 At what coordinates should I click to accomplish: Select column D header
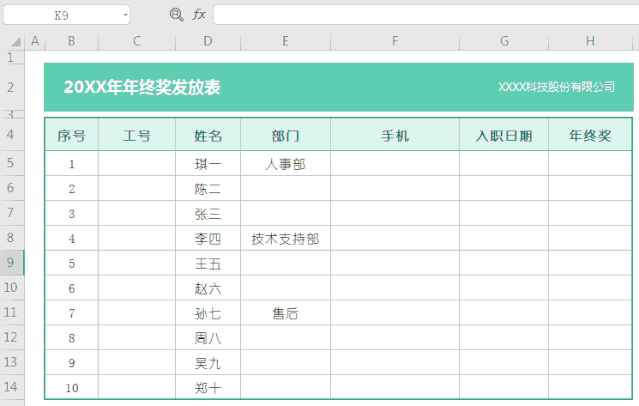(x=207, y=41)
